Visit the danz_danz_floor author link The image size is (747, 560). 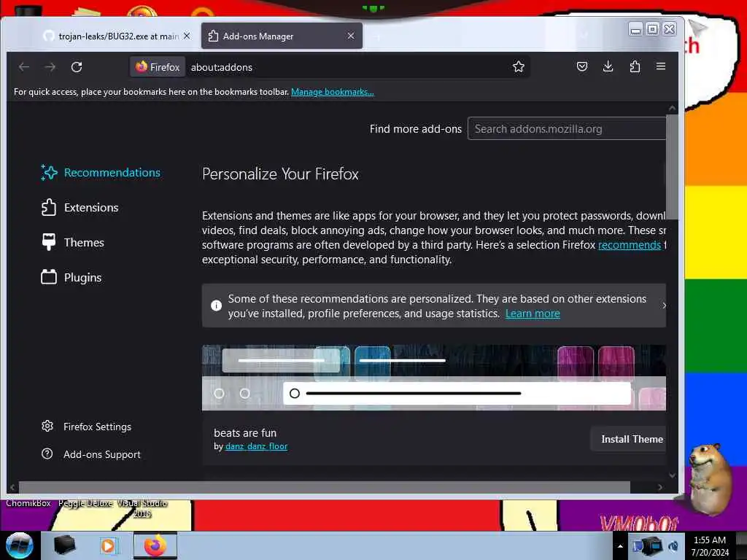tap(256, 446)
